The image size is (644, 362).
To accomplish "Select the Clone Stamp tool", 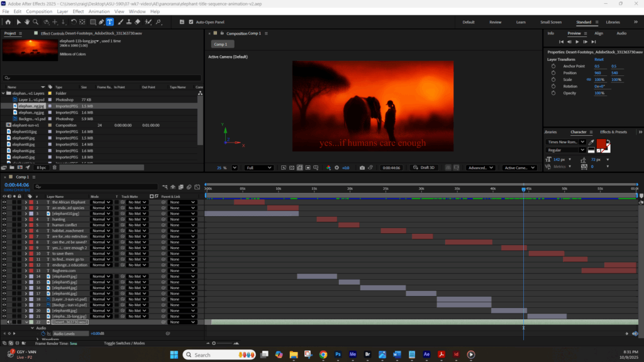I will (128, 22).
